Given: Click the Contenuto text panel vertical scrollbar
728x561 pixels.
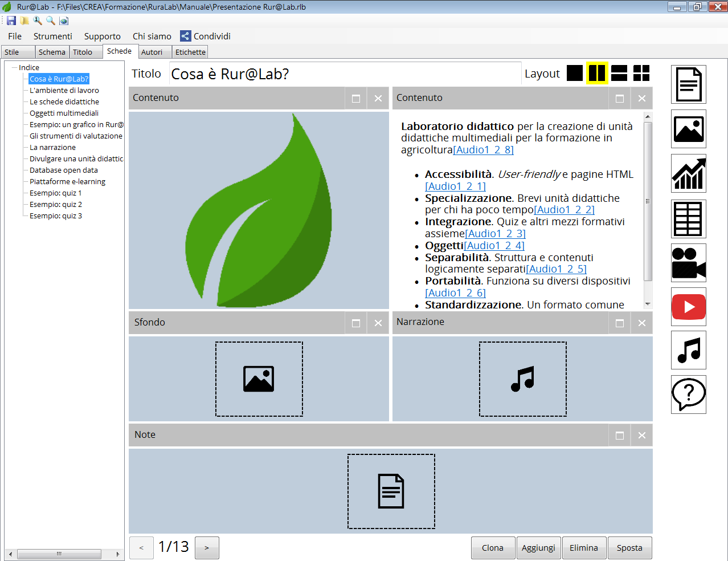Looking at the screenshot, I should pos(648,210).
